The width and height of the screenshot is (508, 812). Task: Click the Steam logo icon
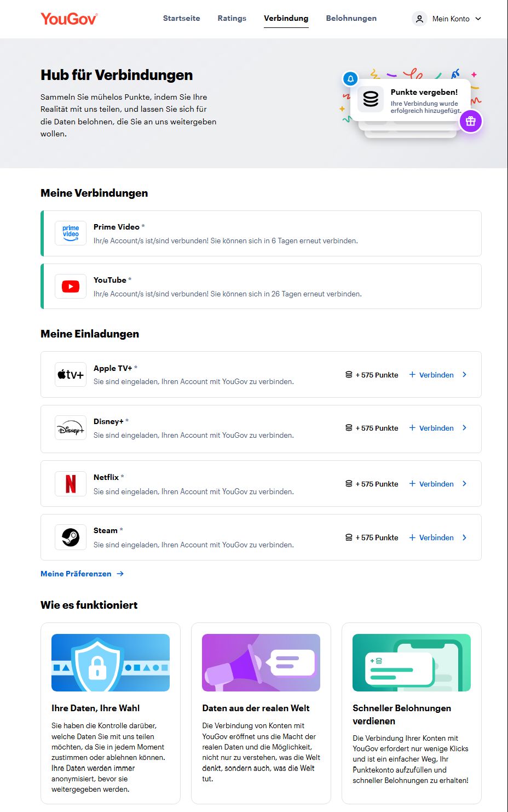(71, 537)
